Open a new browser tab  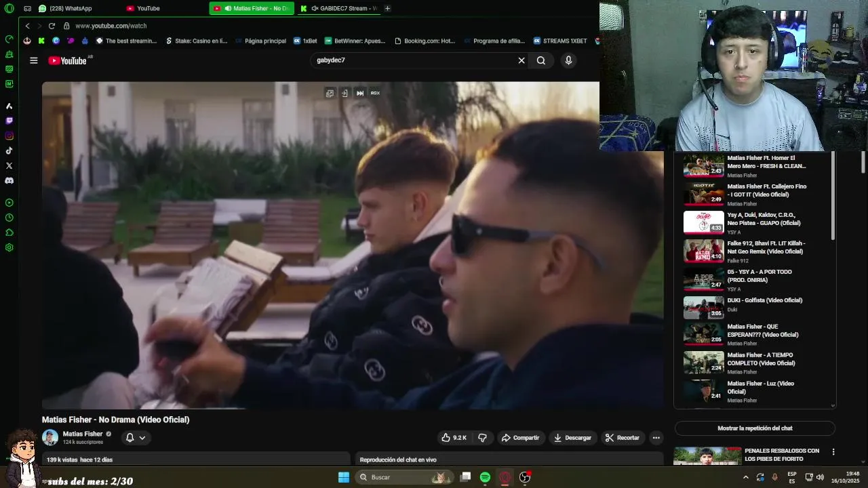coord(387,8)
